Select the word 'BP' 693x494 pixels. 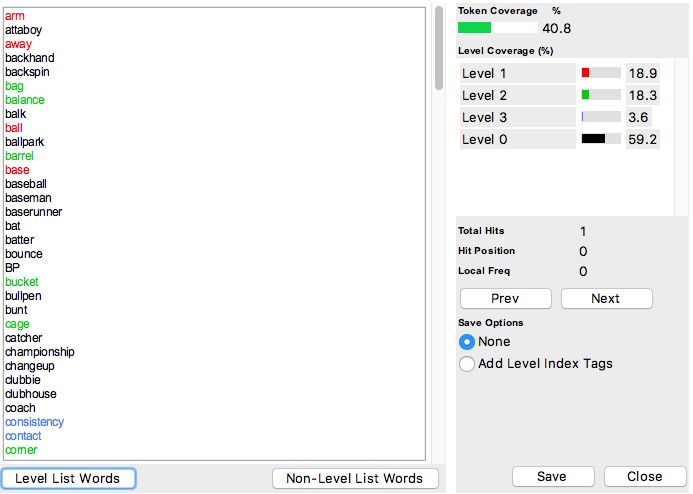point(12,268)
